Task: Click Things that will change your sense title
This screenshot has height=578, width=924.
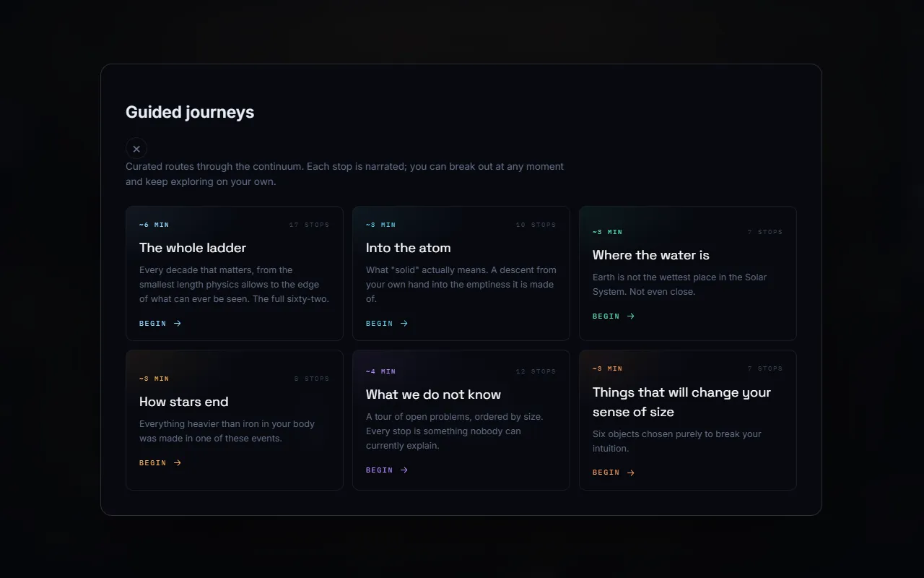Action: click(681, 402)
